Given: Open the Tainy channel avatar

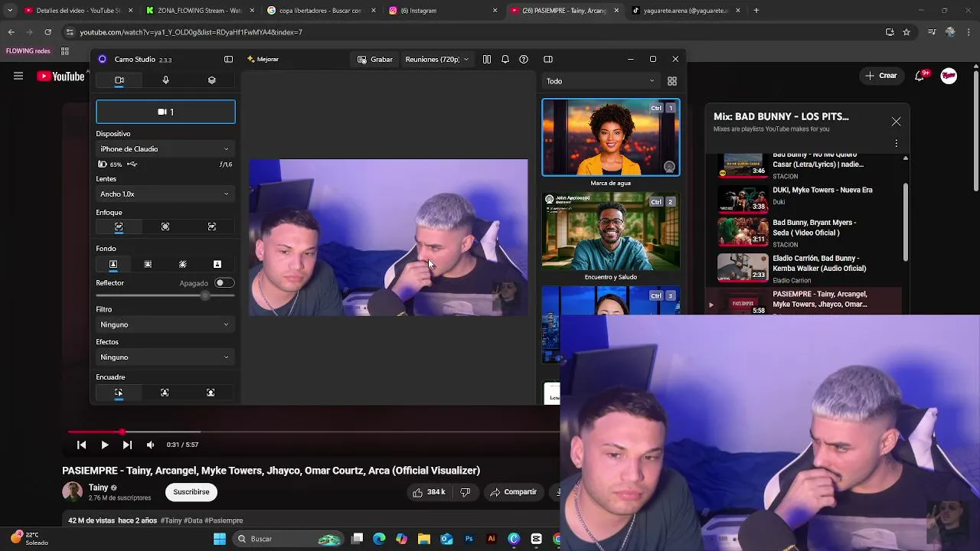Looking at the screenshot, I should coord(72,491).
